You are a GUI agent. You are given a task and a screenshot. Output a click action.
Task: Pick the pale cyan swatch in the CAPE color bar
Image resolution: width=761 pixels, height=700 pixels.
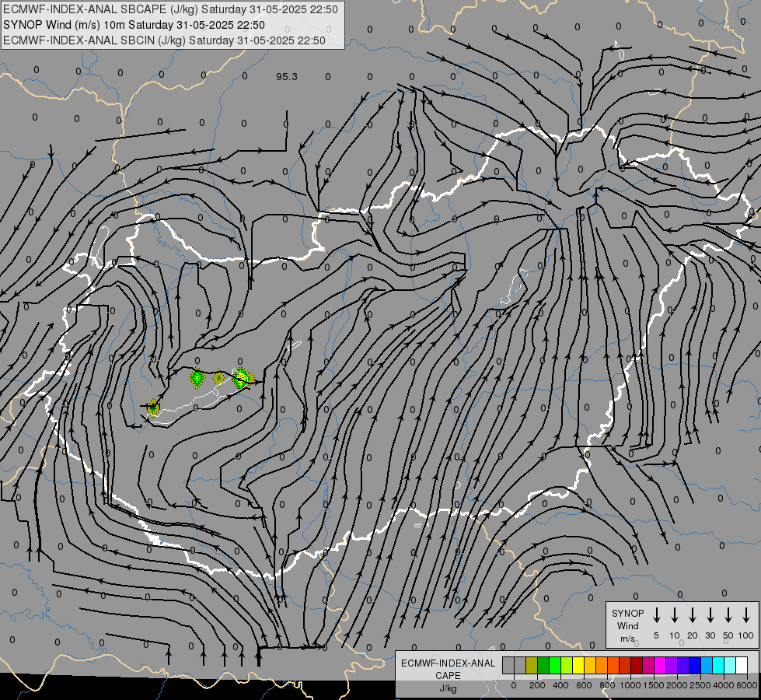tap(731, 665)
